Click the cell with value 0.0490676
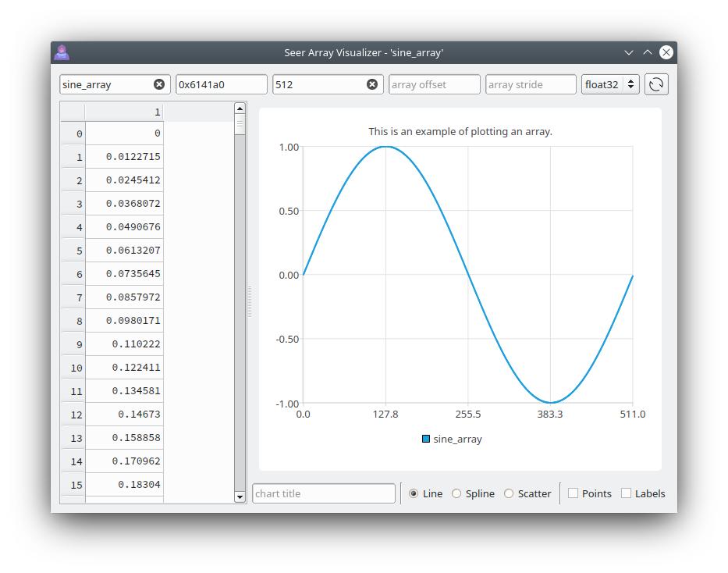This screenshot has width=728, height=573. tap(124, 227)
